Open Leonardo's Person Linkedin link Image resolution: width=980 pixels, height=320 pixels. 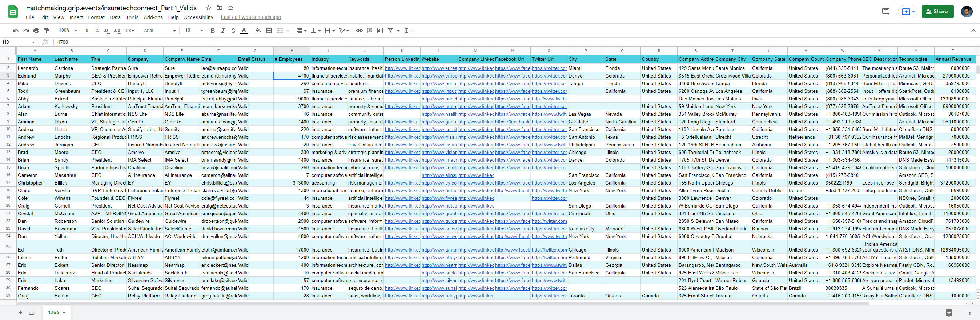click(402, 68)
